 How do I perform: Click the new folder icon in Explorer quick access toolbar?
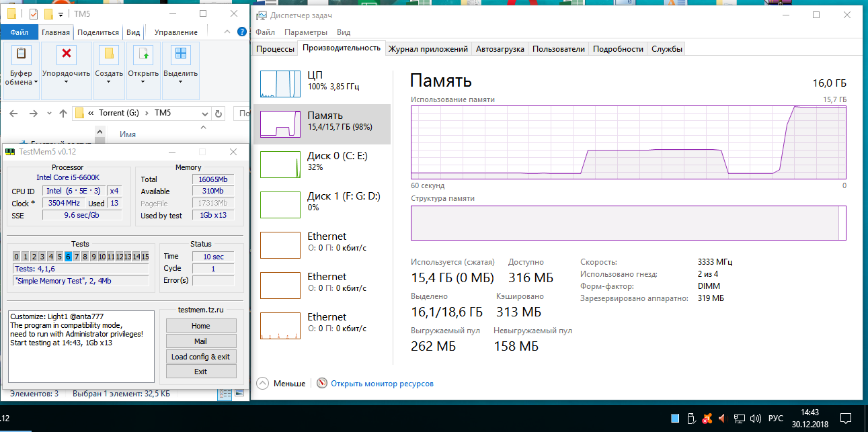pyautogui.click(x=48, y=13)
